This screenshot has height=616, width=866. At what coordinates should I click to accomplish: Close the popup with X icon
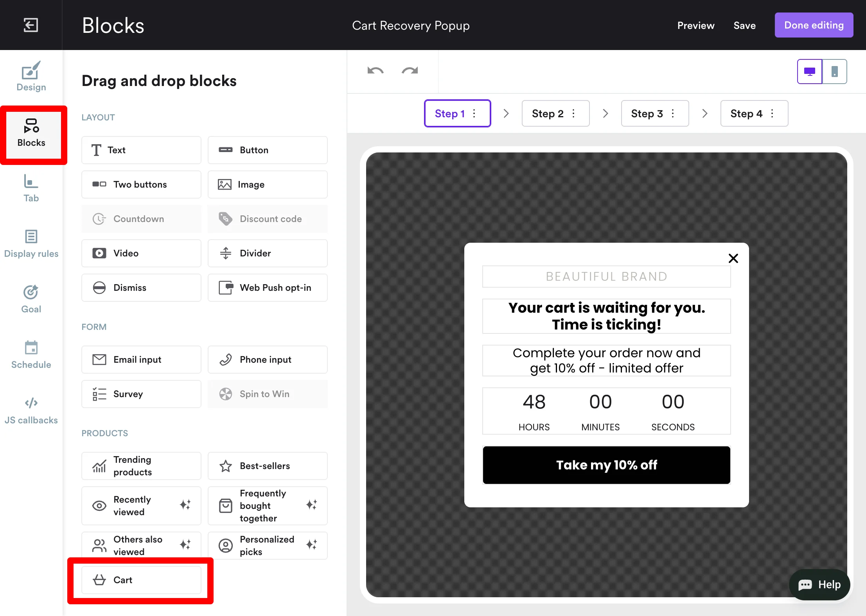733,258
